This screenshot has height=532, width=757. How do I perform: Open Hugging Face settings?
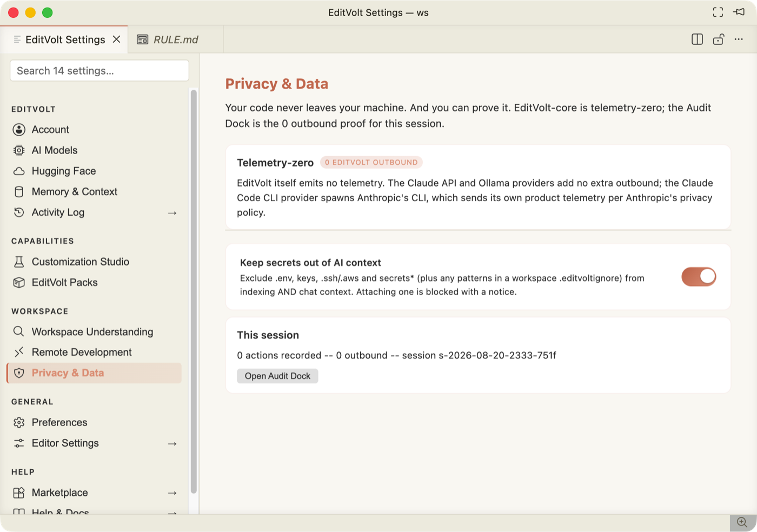(94, 171)
